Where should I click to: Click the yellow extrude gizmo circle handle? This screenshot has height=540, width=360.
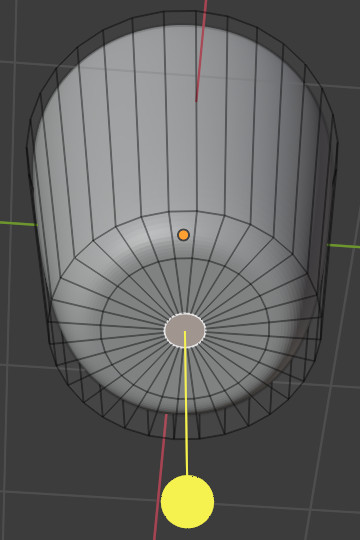pyautogui.click(x=187, y=501)
